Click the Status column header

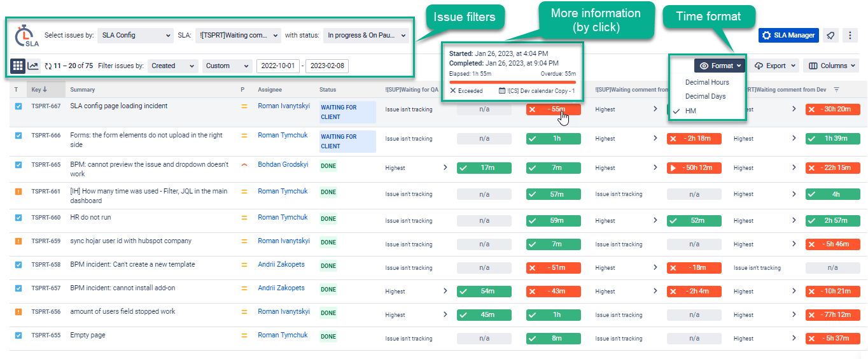point(328,90)
